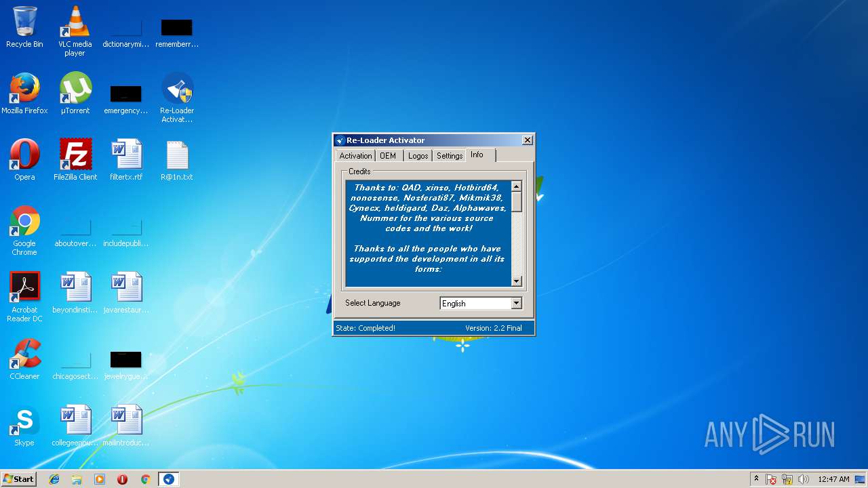
Task: Switch to the OEM tab
Action: (x=388, y=156)
